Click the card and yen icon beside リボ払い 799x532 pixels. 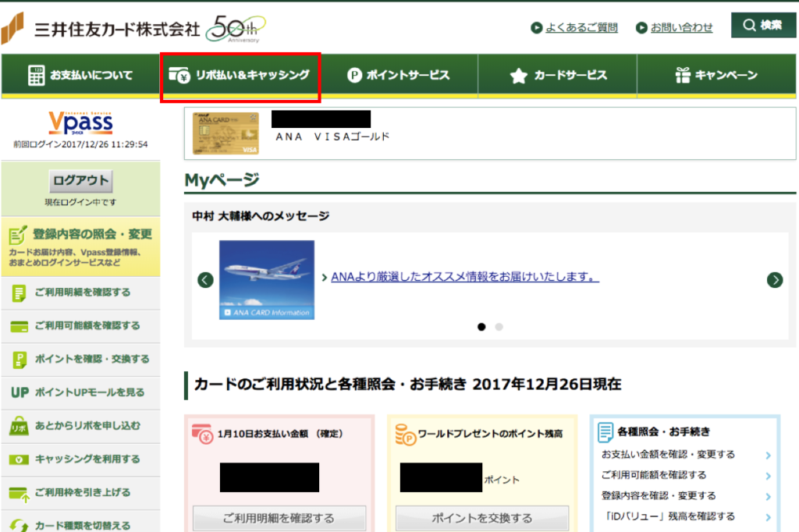coord(179,76)
